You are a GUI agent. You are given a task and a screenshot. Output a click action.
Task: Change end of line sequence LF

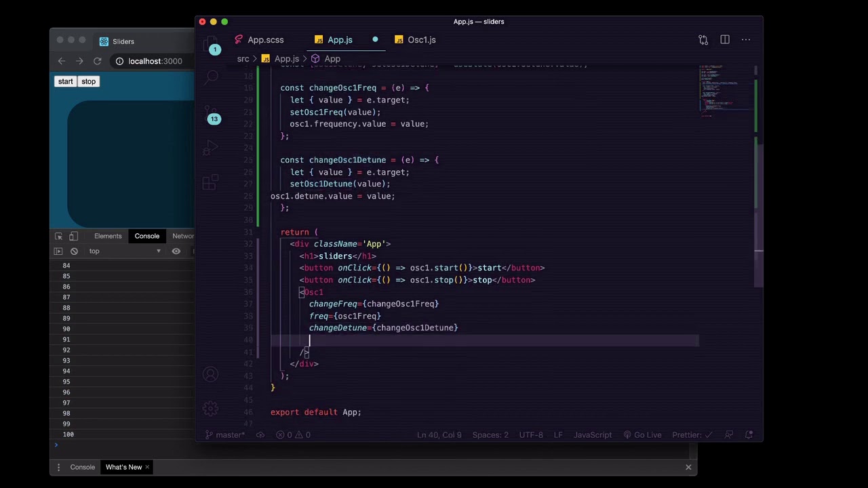[558, 435]
